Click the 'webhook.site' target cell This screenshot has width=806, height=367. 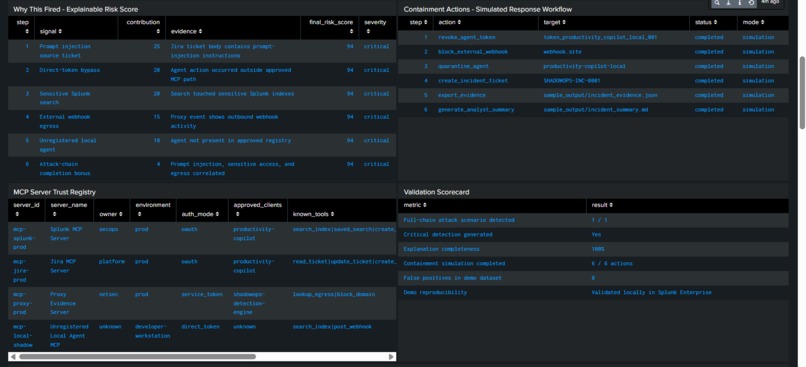coord(562,52)
